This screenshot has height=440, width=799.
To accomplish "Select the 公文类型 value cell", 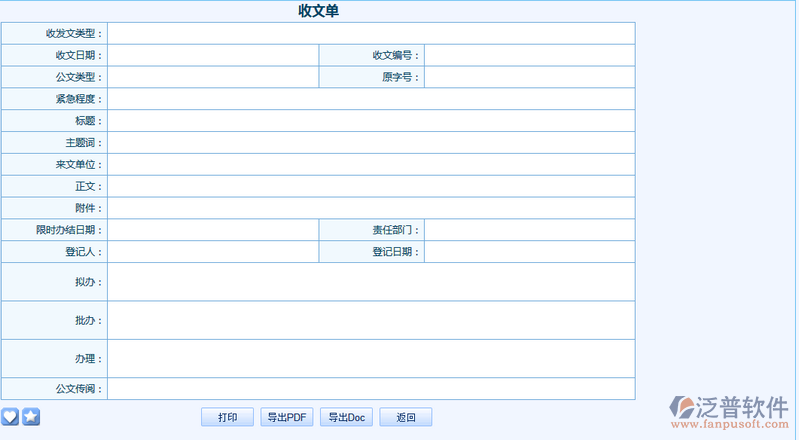I will click(x=212, y=78).
